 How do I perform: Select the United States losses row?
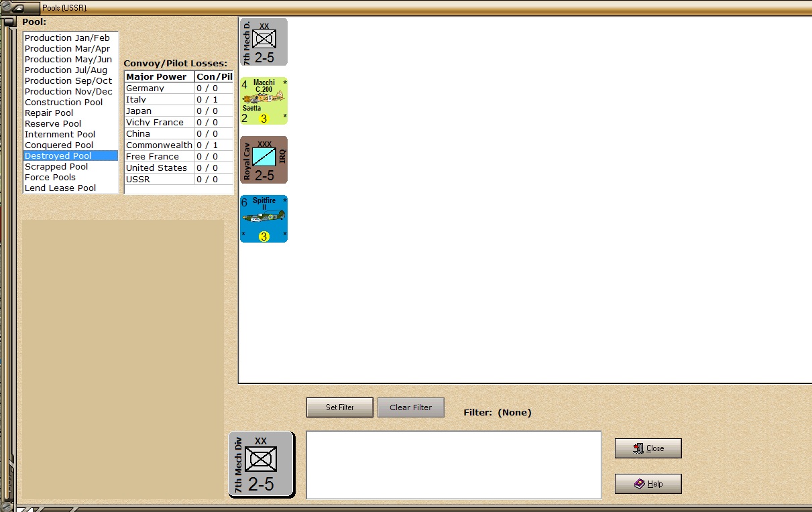coord(179,168)
